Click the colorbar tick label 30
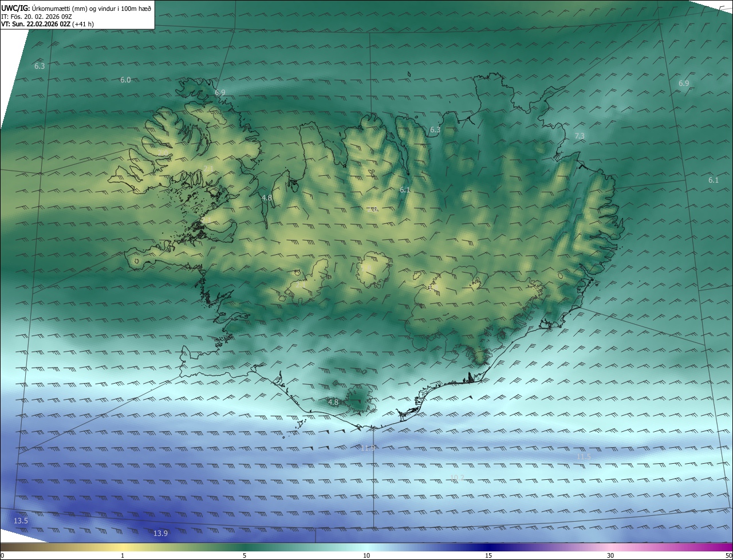733x560 pixels. (x=610, y=555)
